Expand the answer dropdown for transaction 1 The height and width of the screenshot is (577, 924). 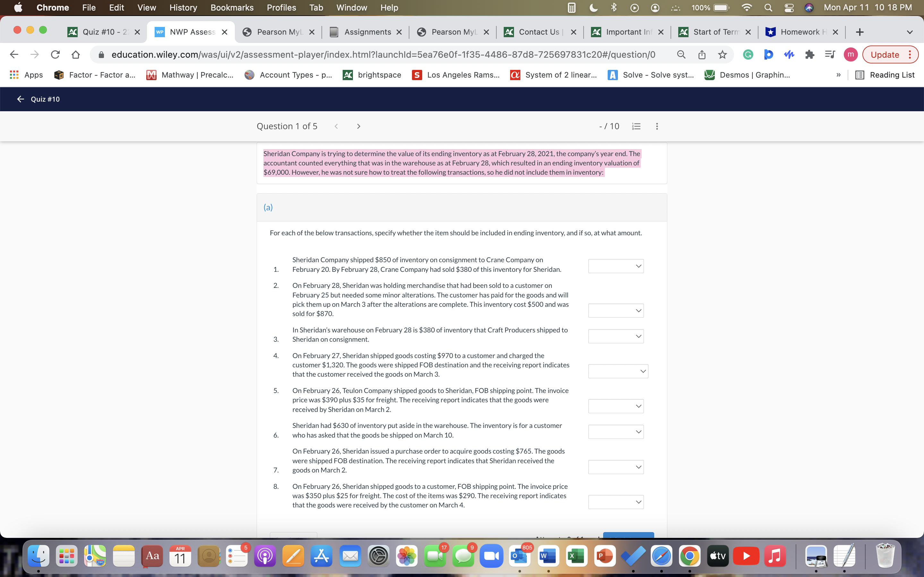(x=615, y=266)
